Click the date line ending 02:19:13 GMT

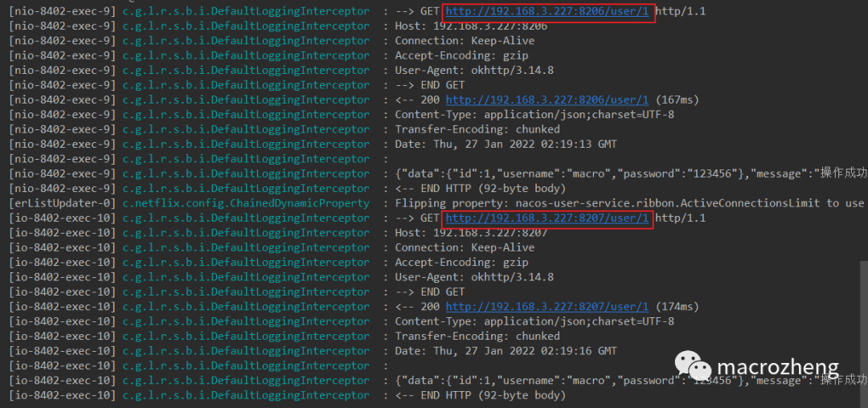(506, 145)
